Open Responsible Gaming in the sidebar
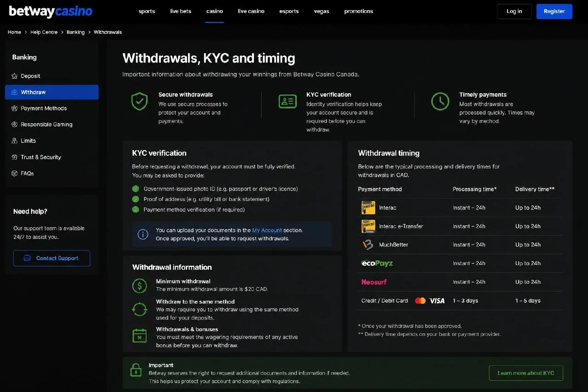The image size is (588, 392). [x=52, y=125]
